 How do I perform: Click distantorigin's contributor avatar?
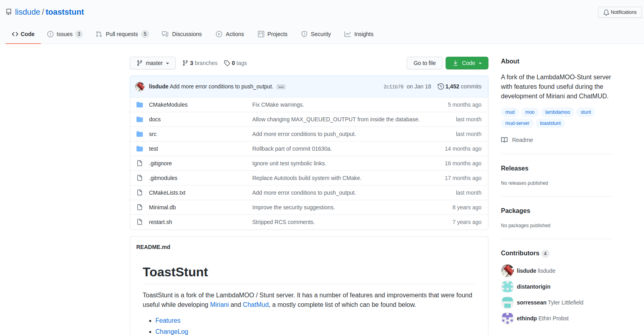pos(508,287)
